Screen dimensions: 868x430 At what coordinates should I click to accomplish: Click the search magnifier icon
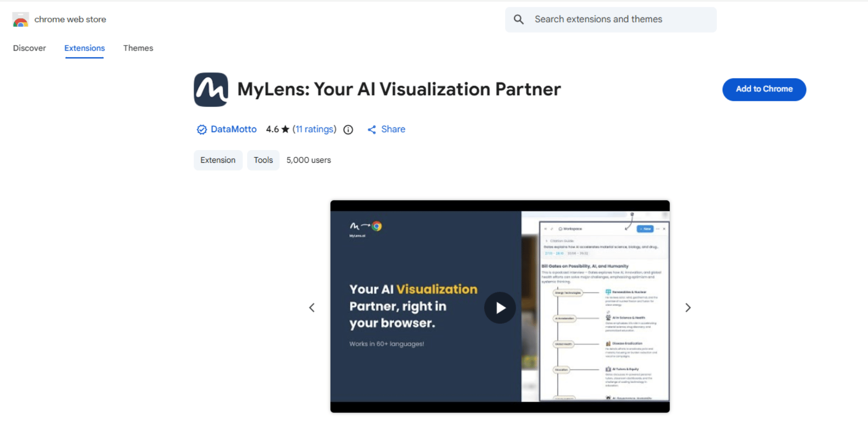519,19
